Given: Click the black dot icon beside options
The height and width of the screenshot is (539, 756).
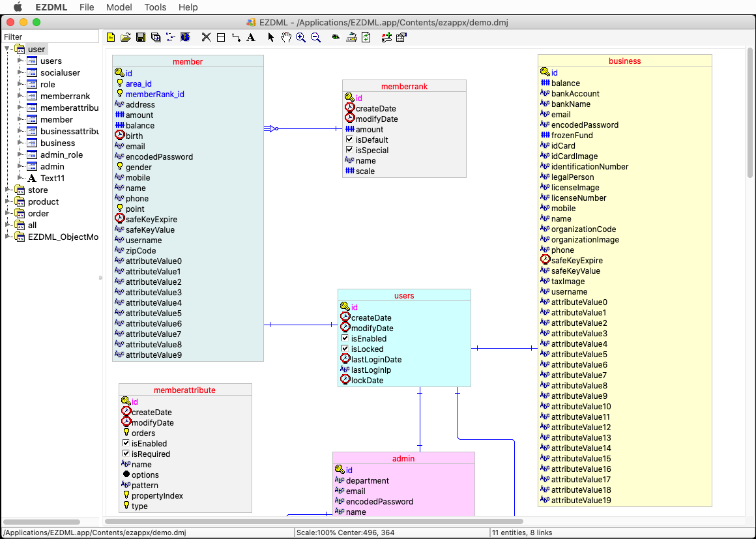Looking at the screenshot, I should [126, 474].
